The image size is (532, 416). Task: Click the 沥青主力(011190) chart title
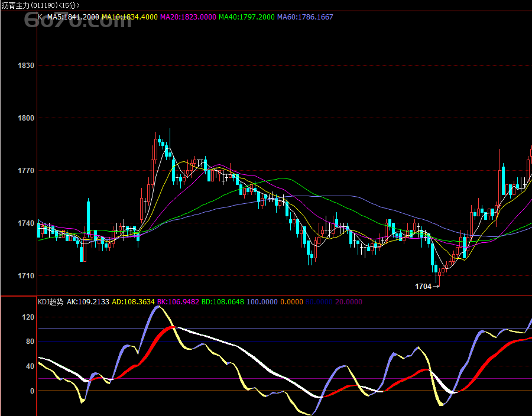pos(40,5)
